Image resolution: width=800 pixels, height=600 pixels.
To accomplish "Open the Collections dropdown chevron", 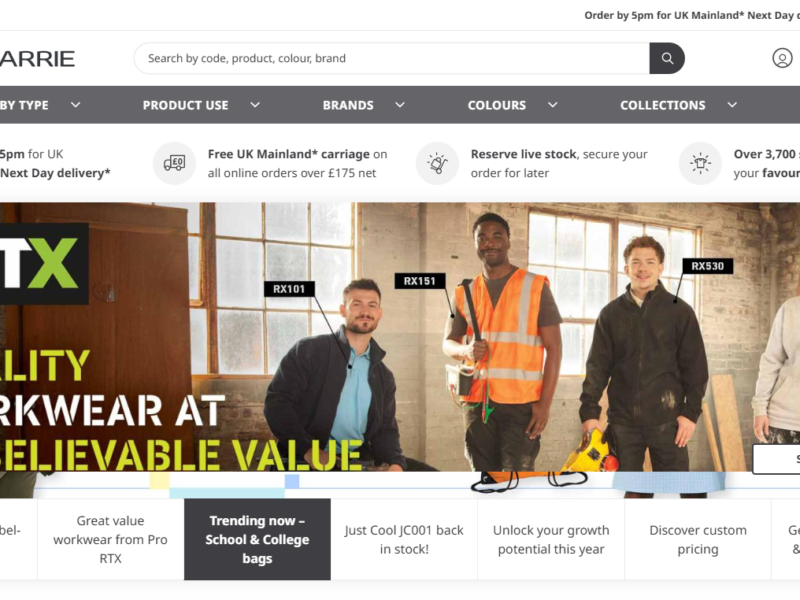I will [x=732, y=105].
